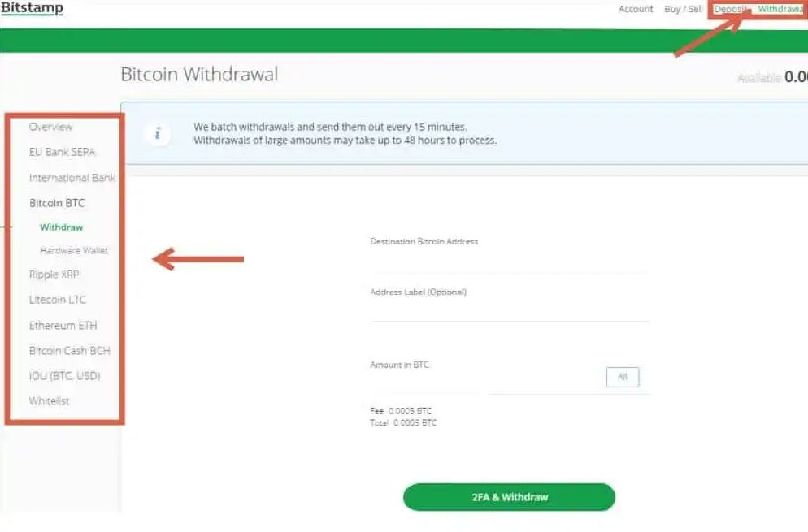This screenshot has height=532, width=808.
Task: Open the Account menu
Action: pos(636,9)
